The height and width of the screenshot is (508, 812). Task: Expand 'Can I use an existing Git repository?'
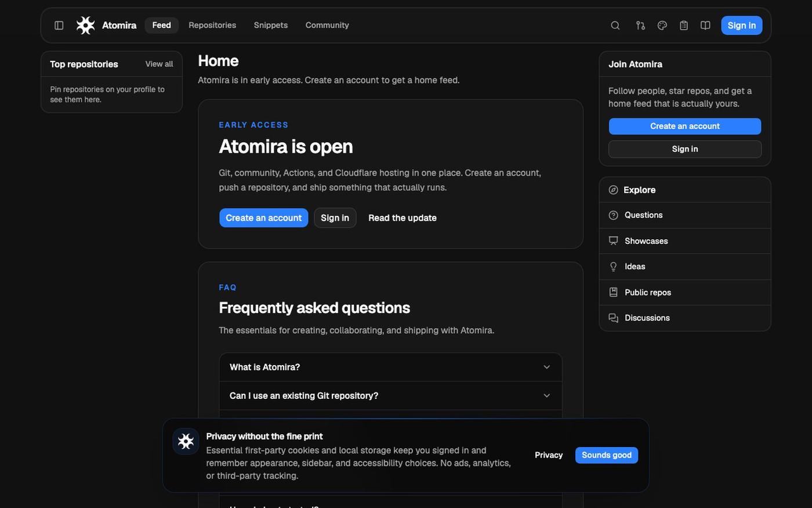click(390, 396)
